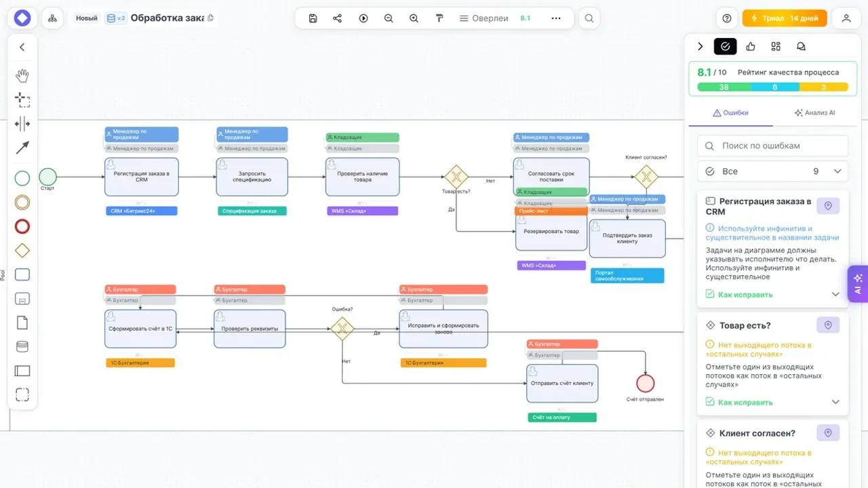This screenshot has width=868, height=488.
Task: Switch to thumbs up panel tab
Action: [x=751, y=46]
